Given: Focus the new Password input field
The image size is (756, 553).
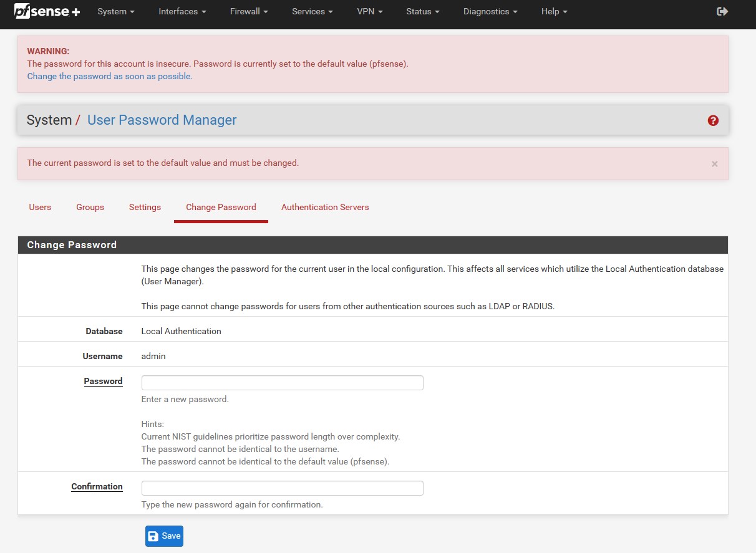Looking at the screenshot, I should pyautogui.click(x=282, y=383).
